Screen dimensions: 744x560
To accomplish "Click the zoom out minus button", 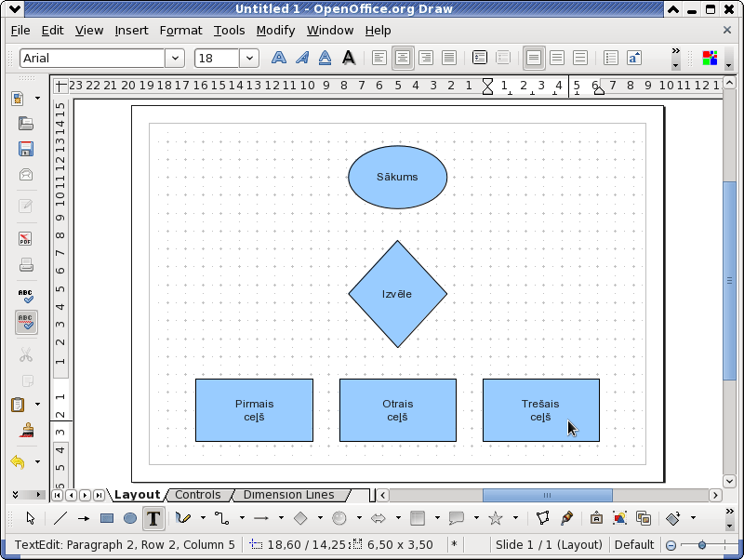I will pyautogui.click(x=671, y=545).
